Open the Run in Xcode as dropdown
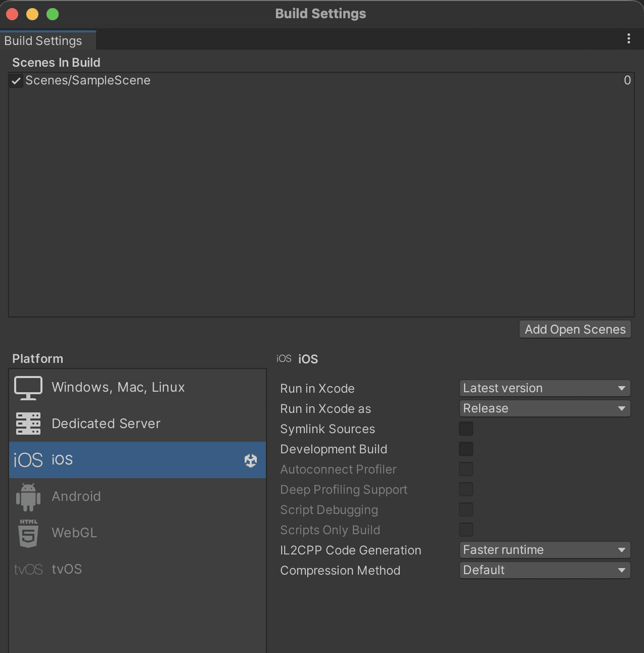The image size is (644, 653). click(544, 408)
